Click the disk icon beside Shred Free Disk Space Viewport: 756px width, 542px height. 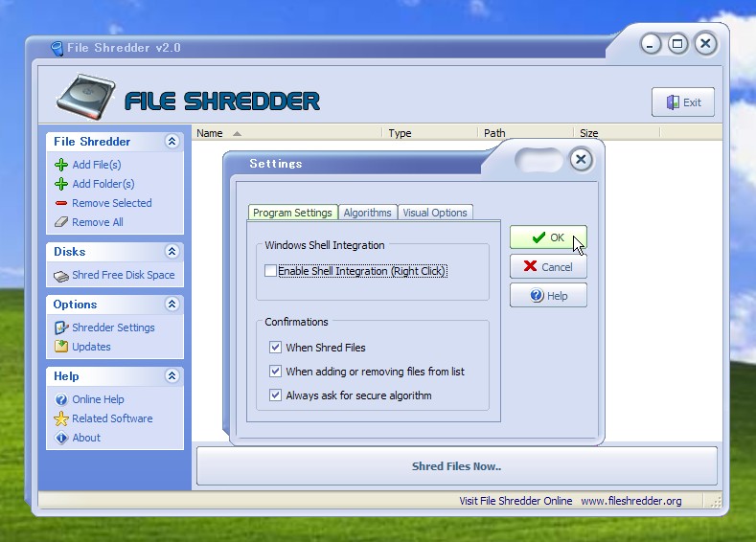pyautogui.click(x=61, y=276)
